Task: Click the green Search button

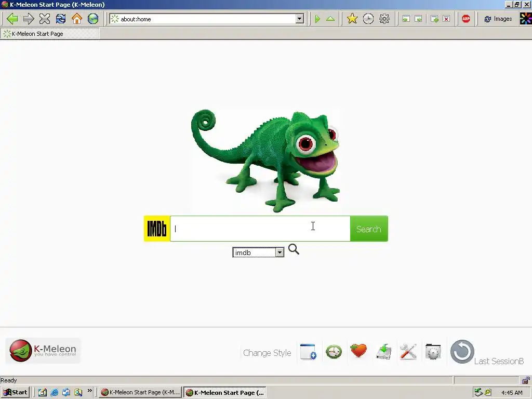Action: pos(369,229)
